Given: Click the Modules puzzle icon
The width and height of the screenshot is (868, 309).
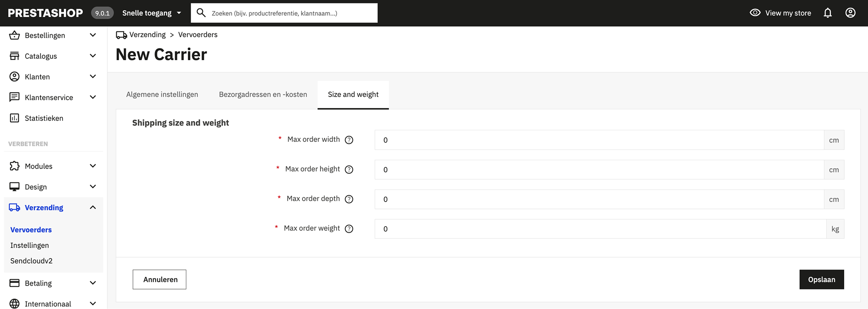Looking at the screenshot, I should (x=15, y=166).
